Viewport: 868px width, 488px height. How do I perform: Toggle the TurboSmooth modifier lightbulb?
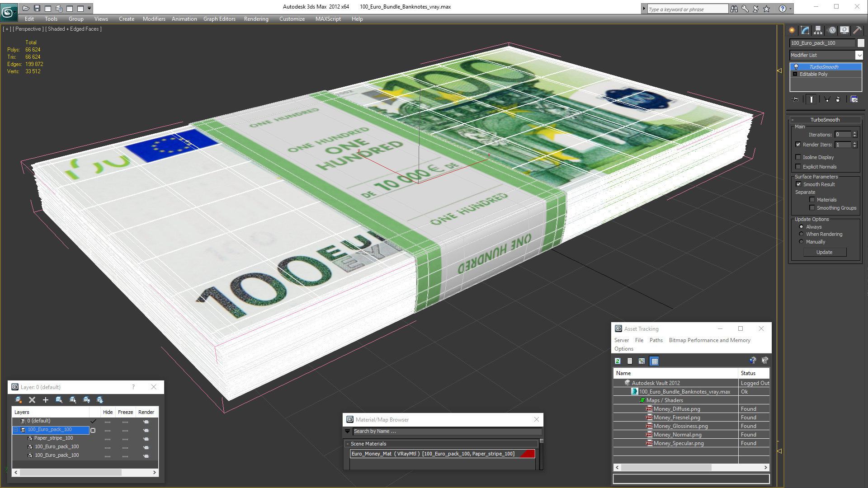tap(796, 67)
